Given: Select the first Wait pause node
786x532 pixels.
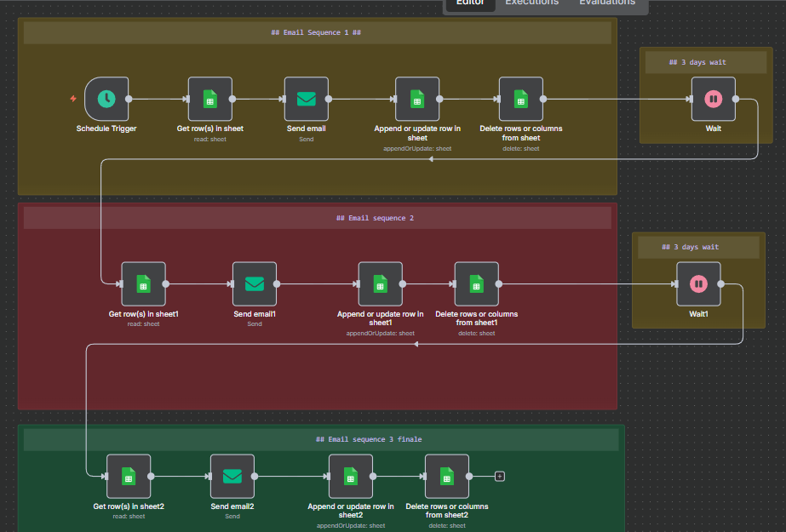Looking at the screenshot, I should [713, 99].
